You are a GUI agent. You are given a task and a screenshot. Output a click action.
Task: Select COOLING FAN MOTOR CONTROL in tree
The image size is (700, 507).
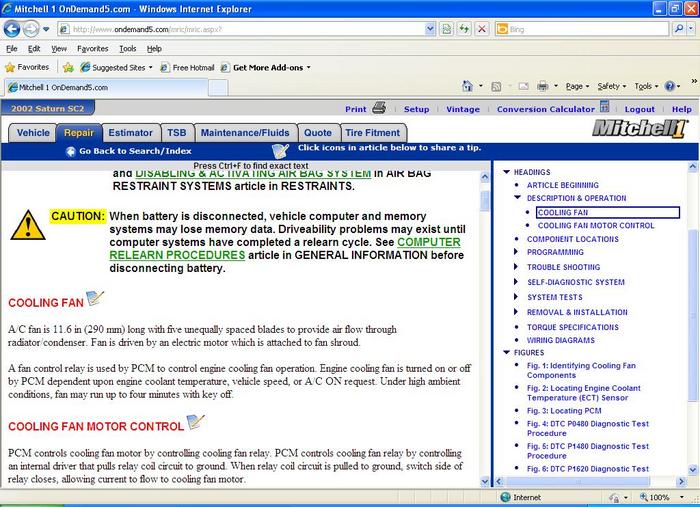(x=596, y=225)
